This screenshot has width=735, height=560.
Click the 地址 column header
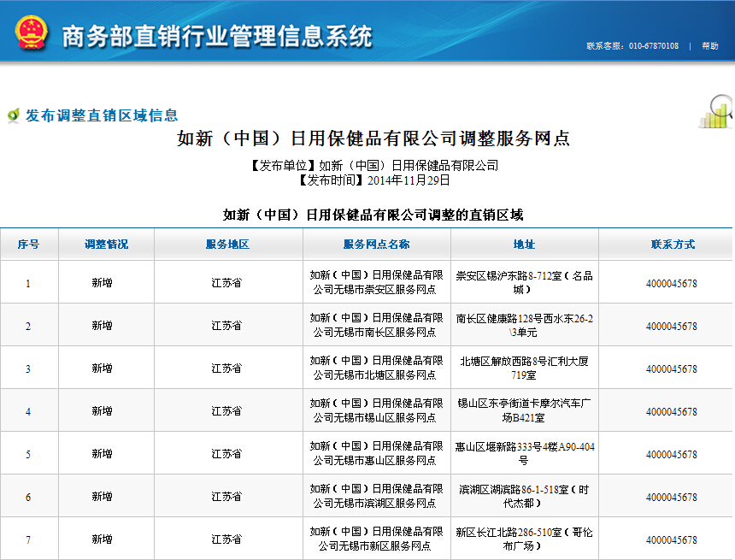[524, 245]
